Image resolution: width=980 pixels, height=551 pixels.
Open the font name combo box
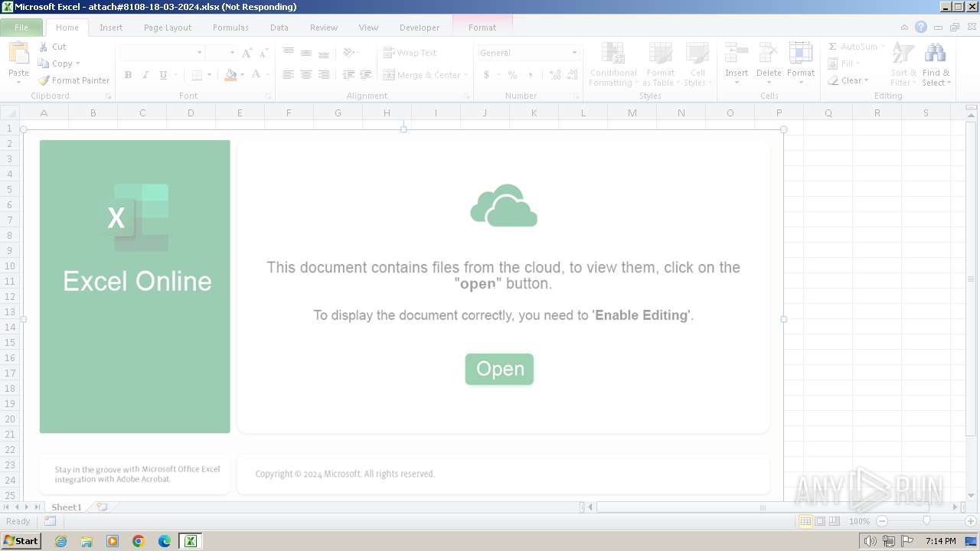click(162, 53)
